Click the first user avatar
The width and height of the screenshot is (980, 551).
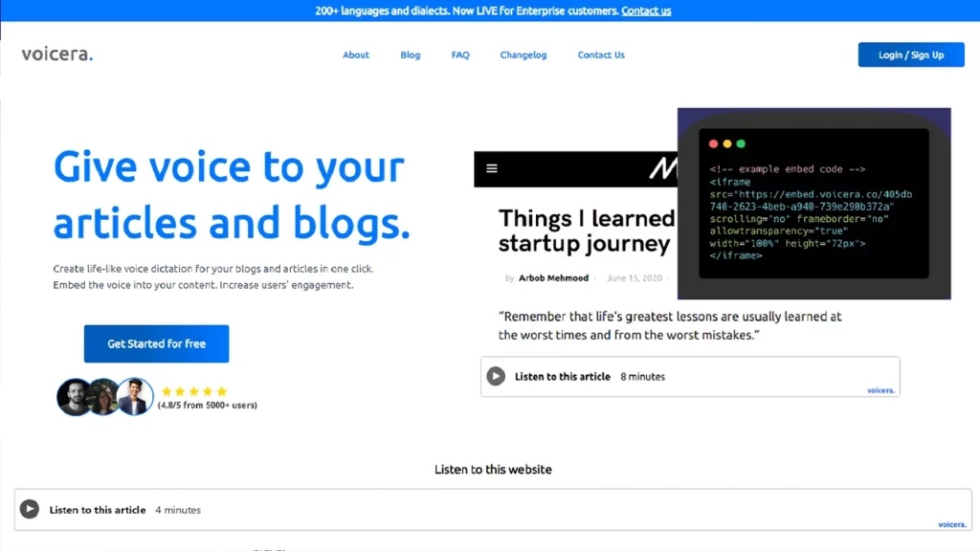click(74, 396)
